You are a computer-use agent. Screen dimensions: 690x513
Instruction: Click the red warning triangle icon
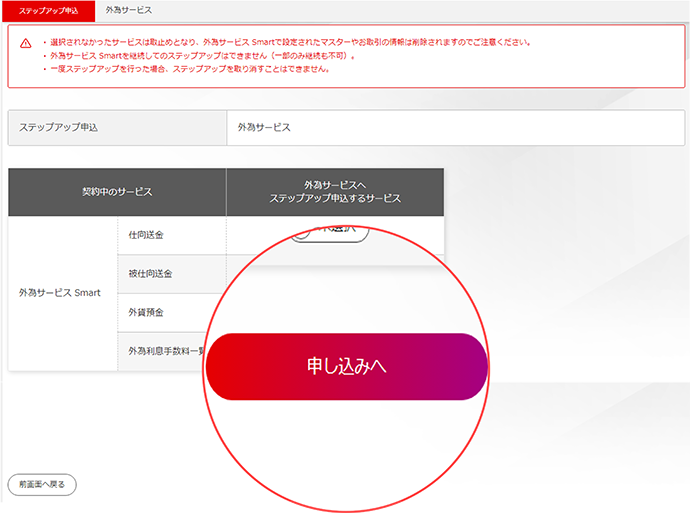pos(26,43)
